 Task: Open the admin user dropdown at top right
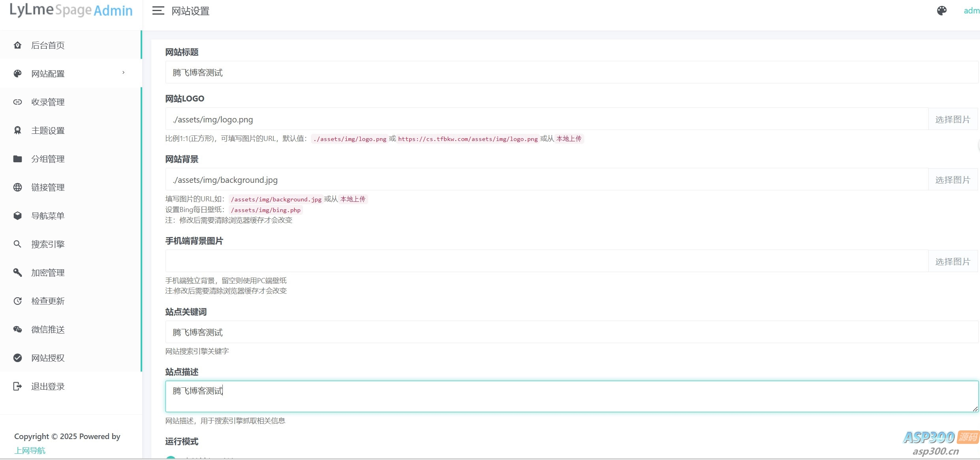point(971,11)
